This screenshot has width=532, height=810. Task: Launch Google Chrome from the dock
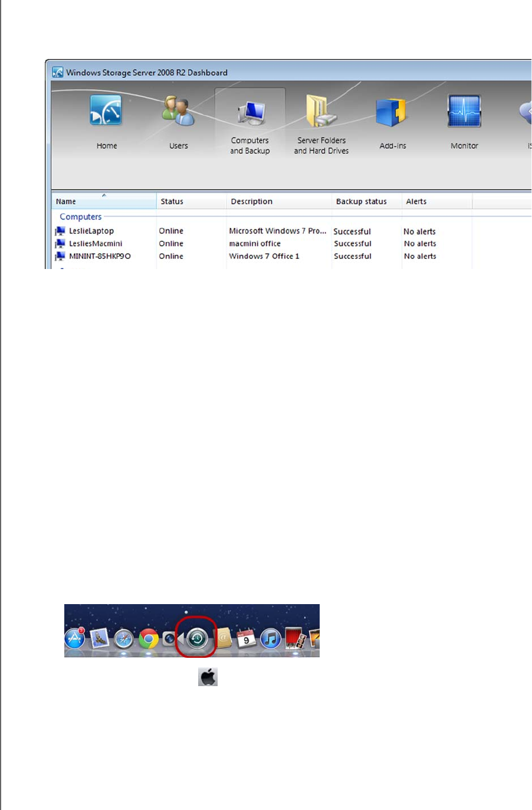tap(149, 638)
